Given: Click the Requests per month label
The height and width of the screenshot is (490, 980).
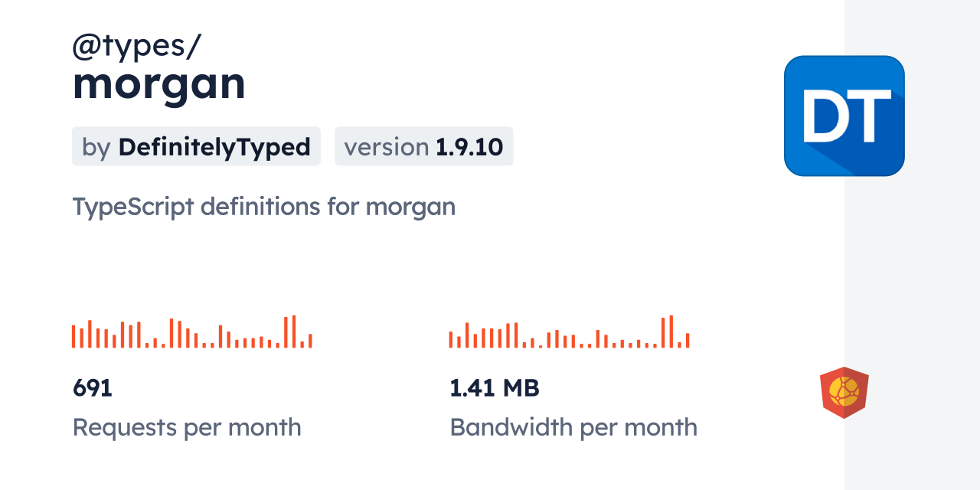Looking at the screenshot, I should click(x=187, y=426).
